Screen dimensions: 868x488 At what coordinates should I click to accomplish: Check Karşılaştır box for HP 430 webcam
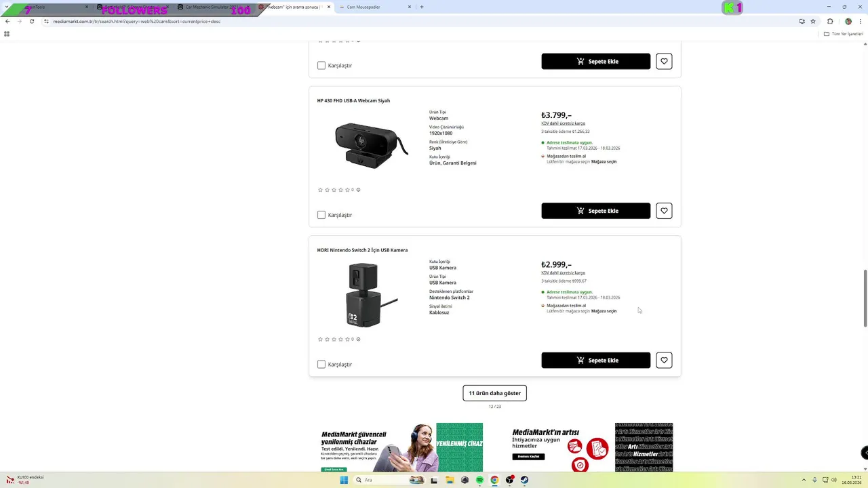point(321,215)
